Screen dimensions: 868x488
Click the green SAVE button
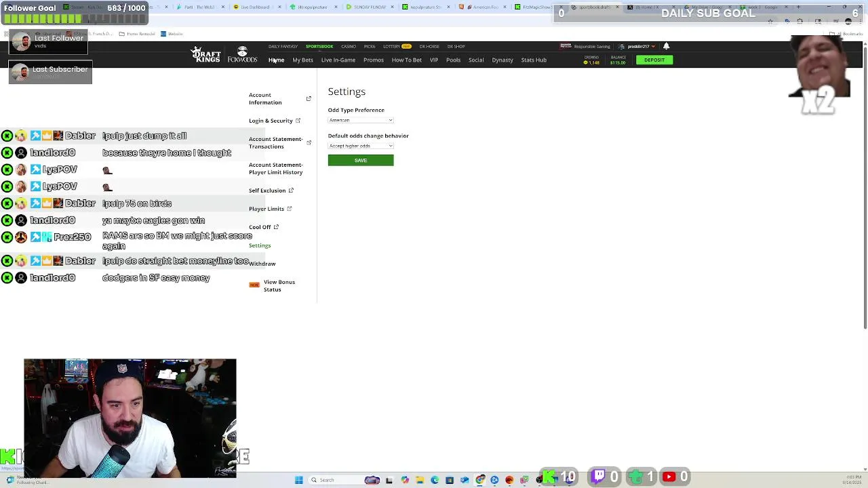point(361,160)
